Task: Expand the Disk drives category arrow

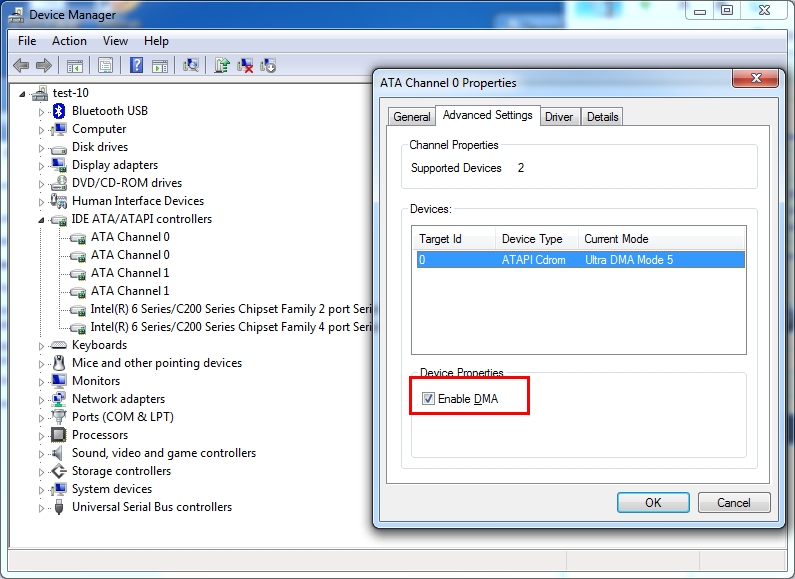Action: [42, 148]
